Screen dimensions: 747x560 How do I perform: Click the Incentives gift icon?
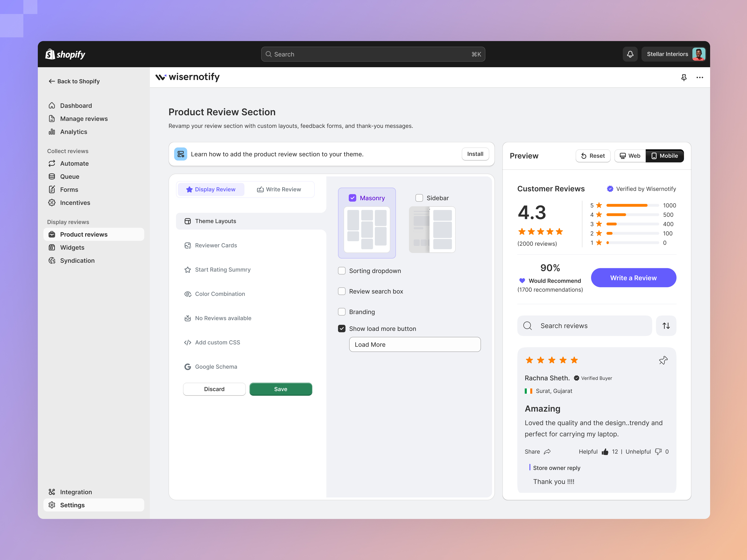point(52,203)
